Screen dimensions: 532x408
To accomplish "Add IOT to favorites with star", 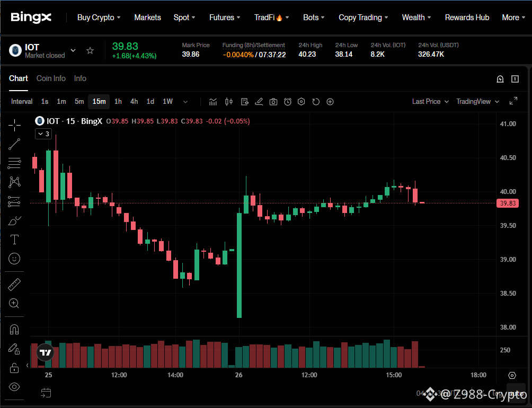I will [90, 50].
